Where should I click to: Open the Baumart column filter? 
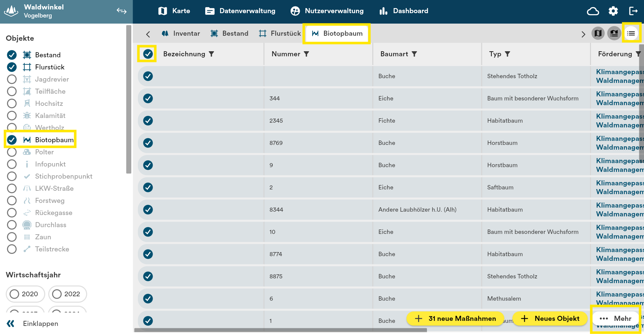414,54
